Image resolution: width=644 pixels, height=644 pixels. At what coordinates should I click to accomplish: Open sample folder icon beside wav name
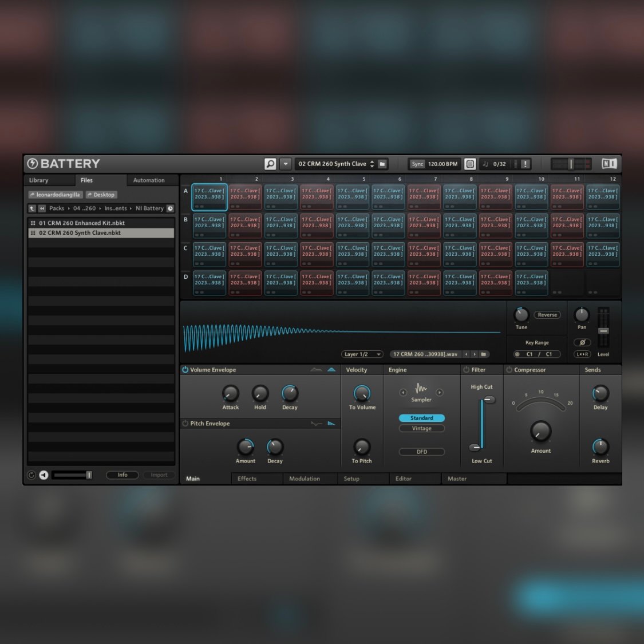click(484, 354)
